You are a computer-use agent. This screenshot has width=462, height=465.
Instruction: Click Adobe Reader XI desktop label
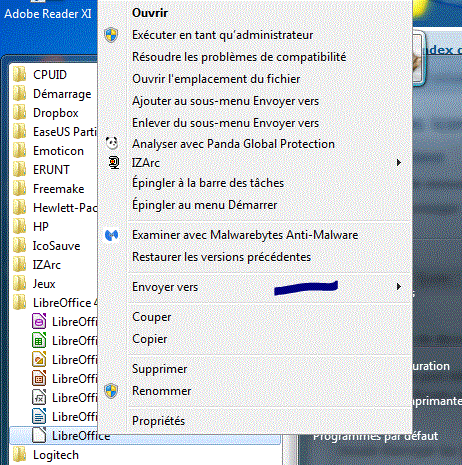[48, 14]
